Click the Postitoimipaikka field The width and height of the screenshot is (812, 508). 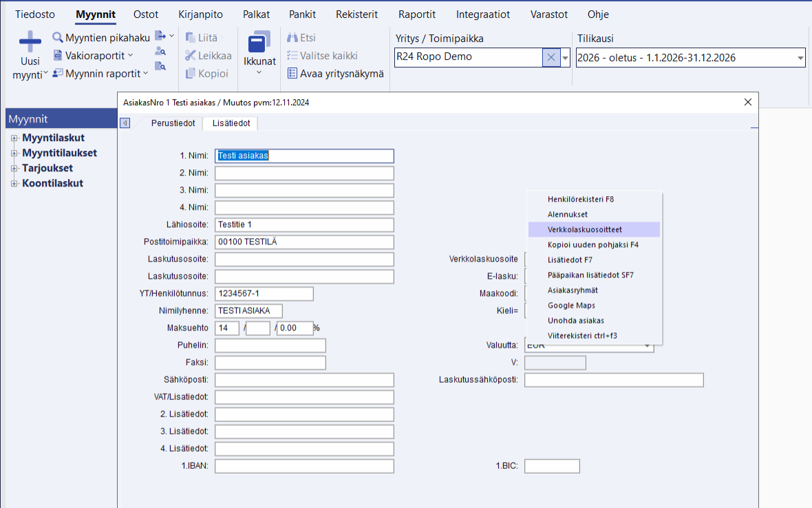click(x=304, y=242)
